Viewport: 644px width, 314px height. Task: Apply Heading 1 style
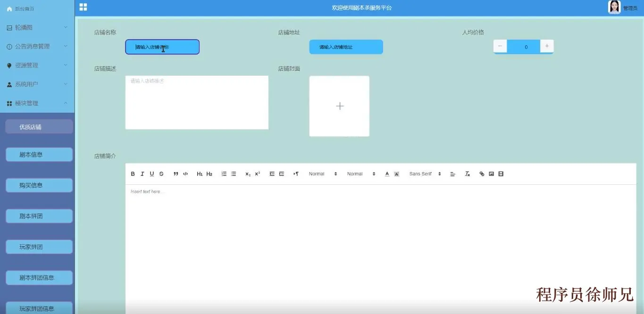click(x=200, y=174)
